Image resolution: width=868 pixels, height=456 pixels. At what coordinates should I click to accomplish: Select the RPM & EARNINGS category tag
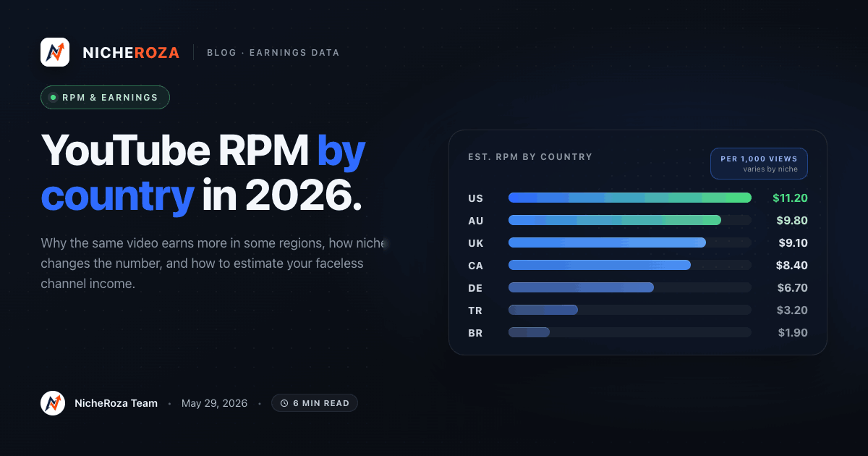105,97
